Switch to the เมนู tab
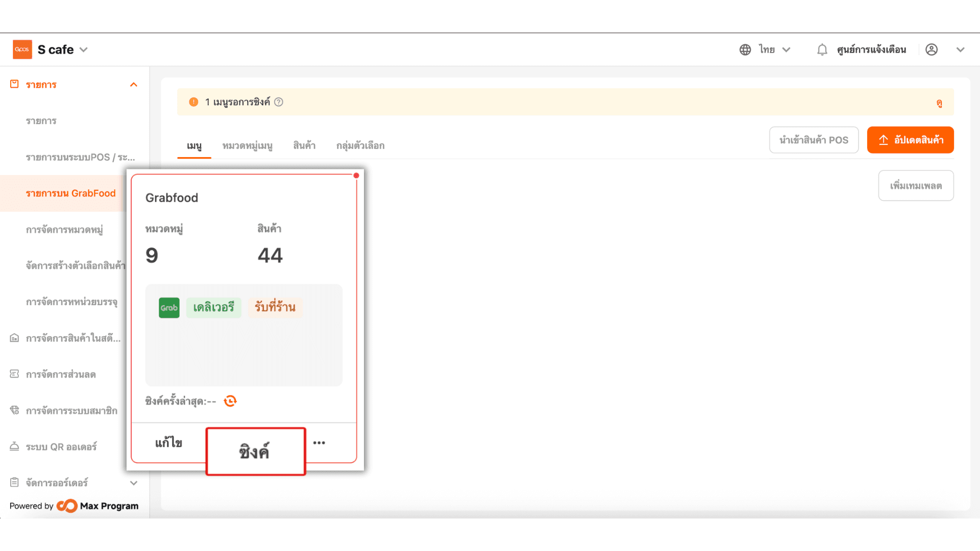This screenshot has width=980, height=551. (x=194, y=146)
